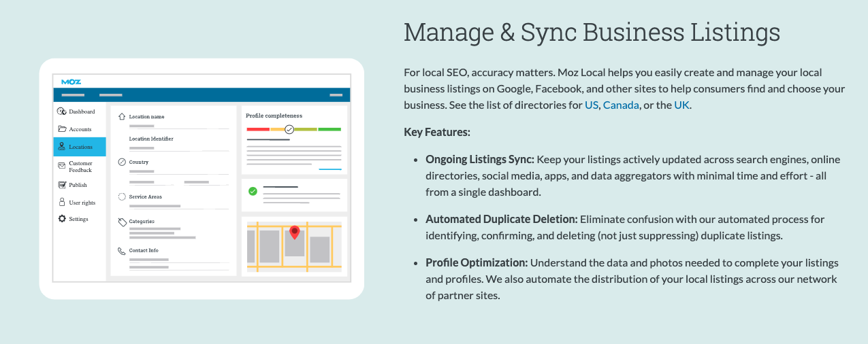Screen dimensions: 868x344
Task: Click the Moz logo in the dashboard mockup
Action: (71, 82)
